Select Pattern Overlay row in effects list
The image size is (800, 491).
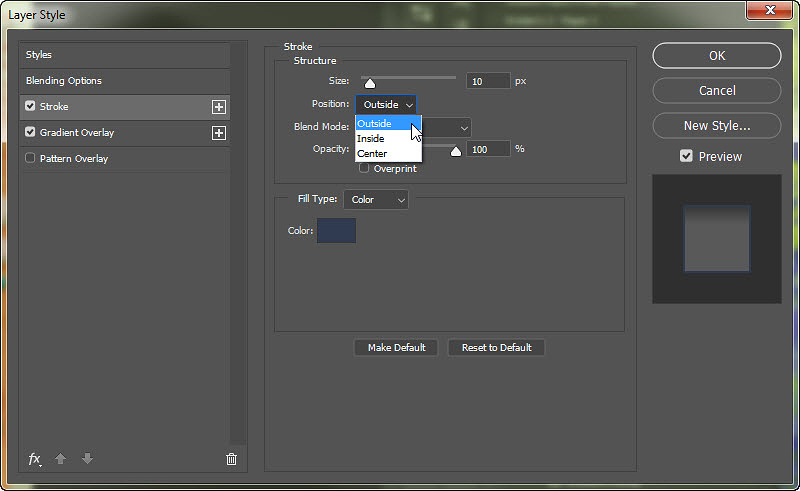pyautogui.click(x=125, y=159)
